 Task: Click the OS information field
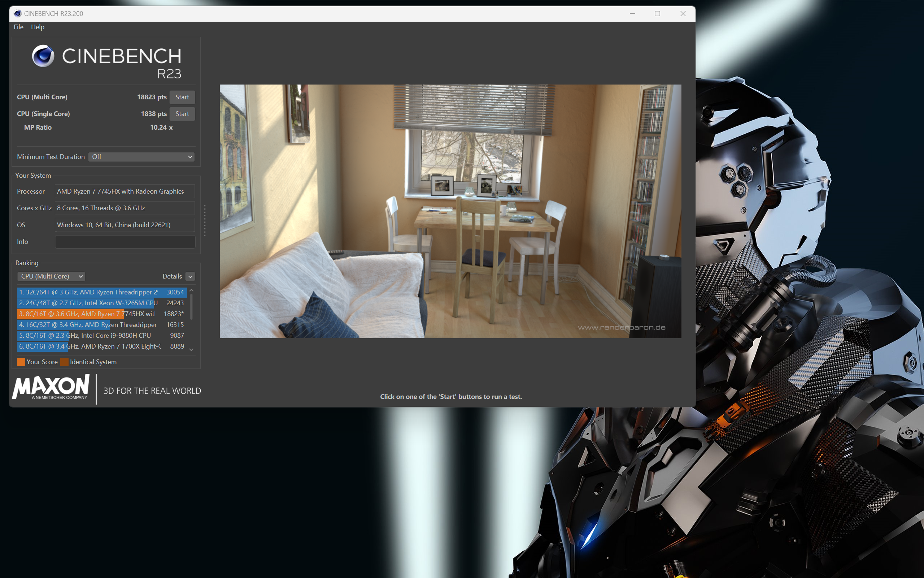point(125,225)
